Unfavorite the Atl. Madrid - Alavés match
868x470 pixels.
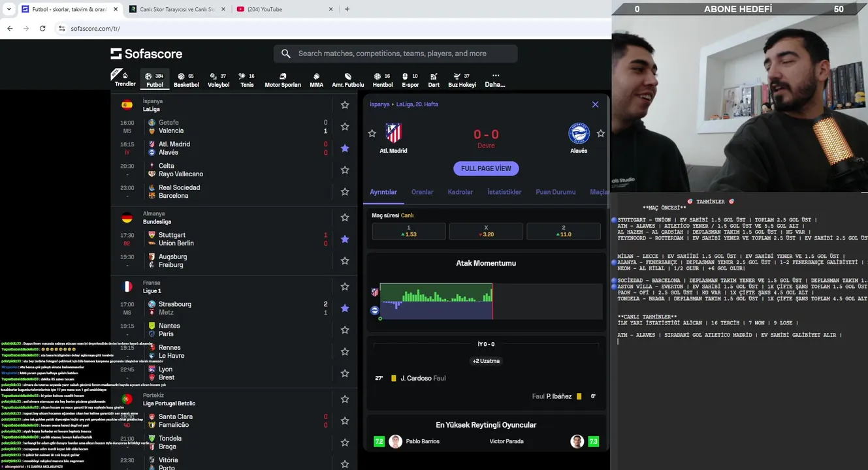point(345,148)
